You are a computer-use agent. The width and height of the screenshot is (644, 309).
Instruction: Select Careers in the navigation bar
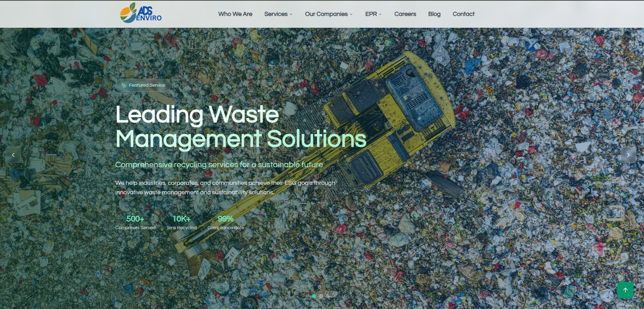(405, 14)
